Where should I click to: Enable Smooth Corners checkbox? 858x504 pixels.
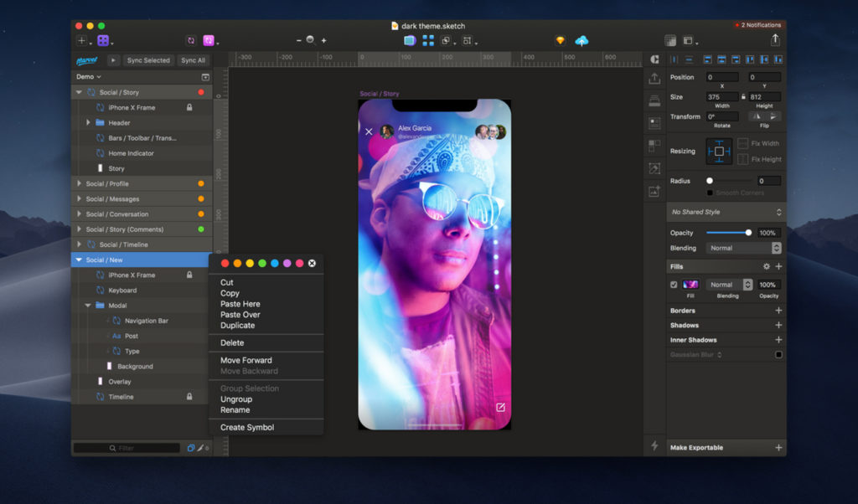(x=710, y=193)
